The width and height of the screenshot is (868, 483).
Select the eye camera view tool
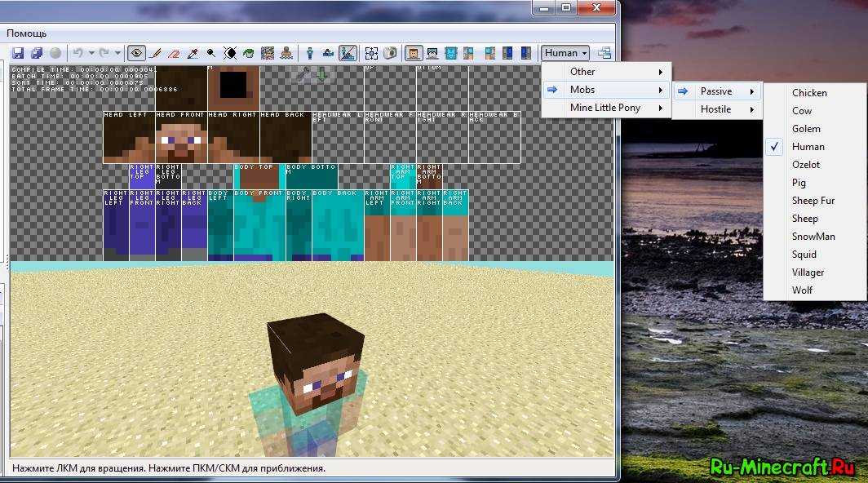(136, 53)
